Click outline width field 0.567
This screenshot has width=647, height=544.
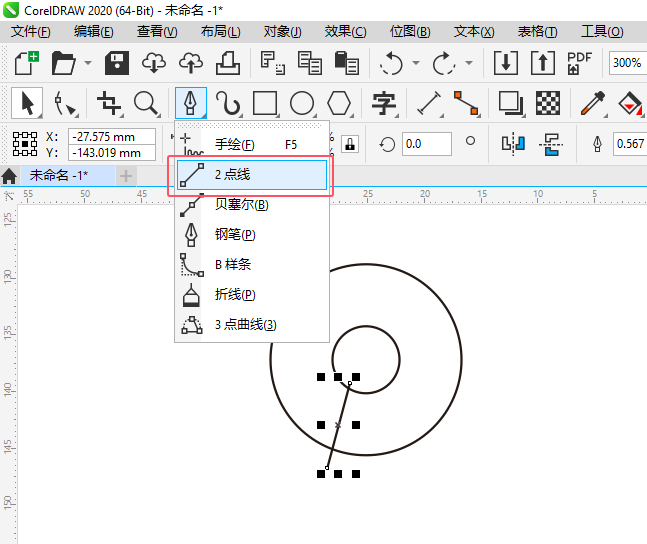[x=630, y=144]
